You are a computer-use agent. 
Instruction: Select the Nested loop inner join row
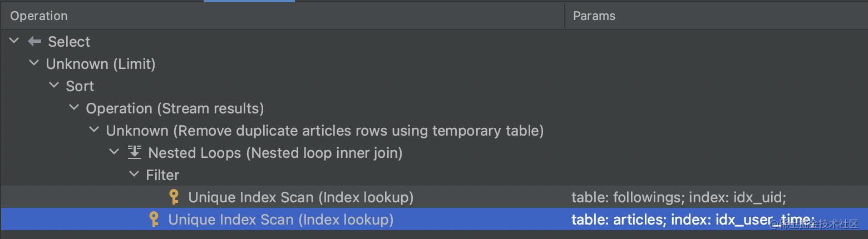434,152
